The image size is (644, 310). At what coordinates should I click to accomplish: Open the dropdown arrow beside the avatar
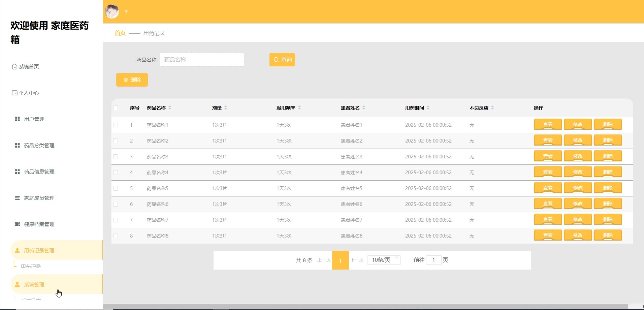126,11
